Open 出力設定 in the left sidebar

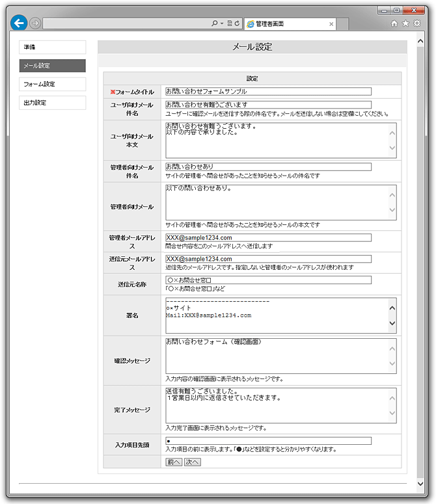[53, 103]
